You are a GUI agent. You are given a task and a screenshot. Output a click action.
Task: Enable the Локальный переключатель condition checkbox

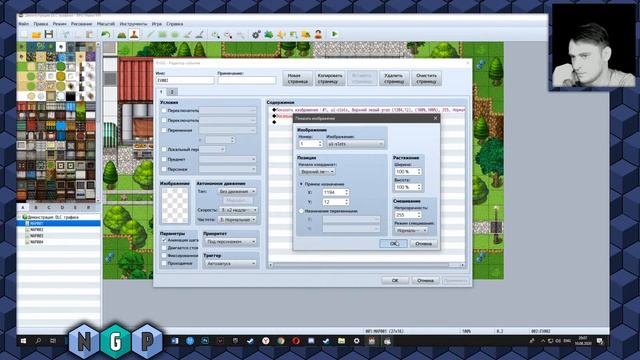(164, 149)
